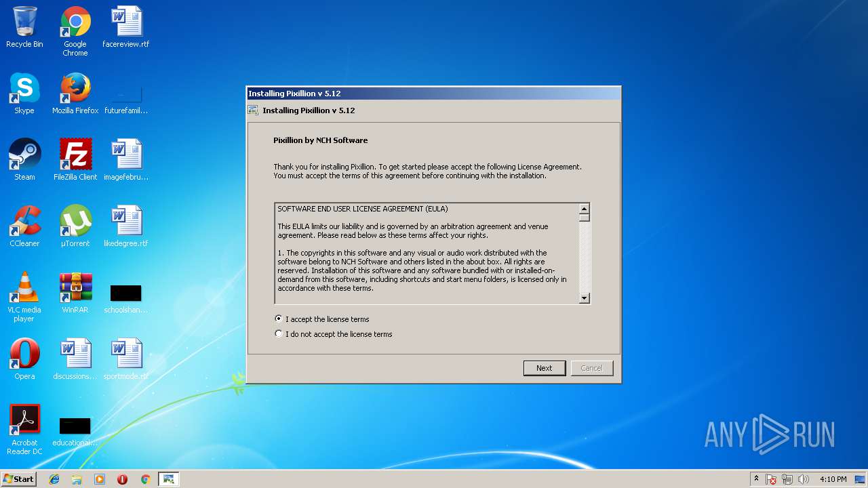Launch Skype from the desktop shortcut
The image size is (868, 488).
point(24,94)
